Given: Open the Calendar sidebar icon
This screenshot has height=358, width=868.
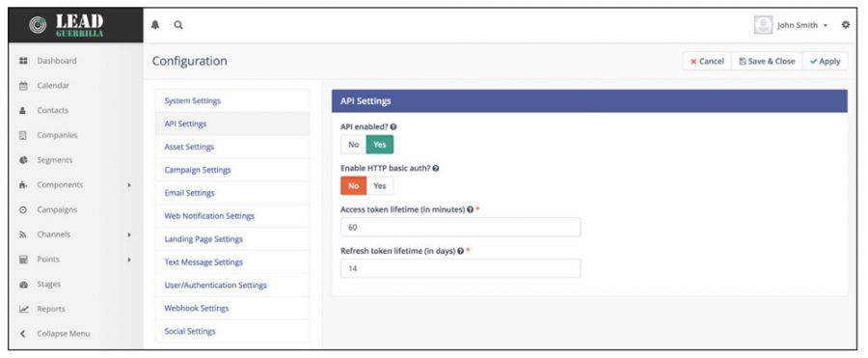Looking at the screenshot, I should [x=23, y=86].
